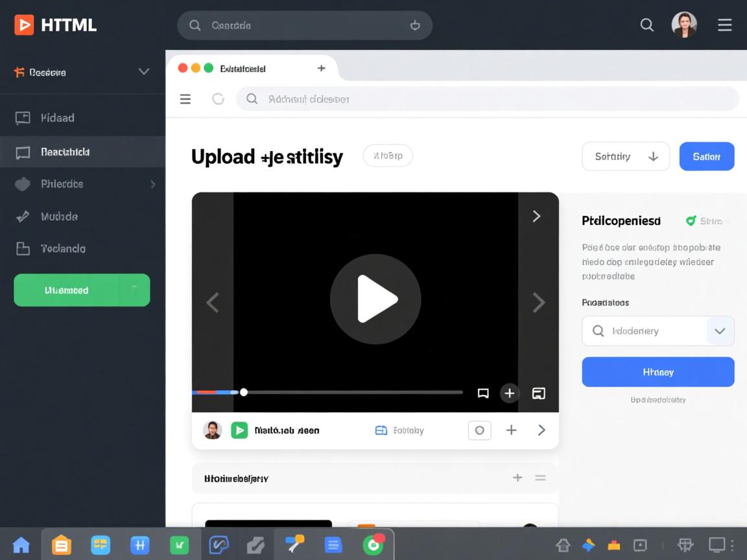
Task: Expand the dropdown in top of left sidebar
Action: tap(144, 72)
